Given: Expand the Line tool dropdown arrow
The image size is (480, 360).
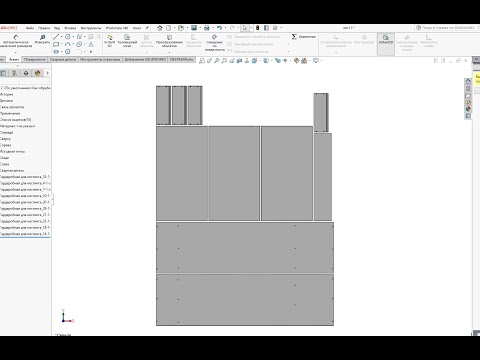Looking at the screenshot, I should (62, 37).
